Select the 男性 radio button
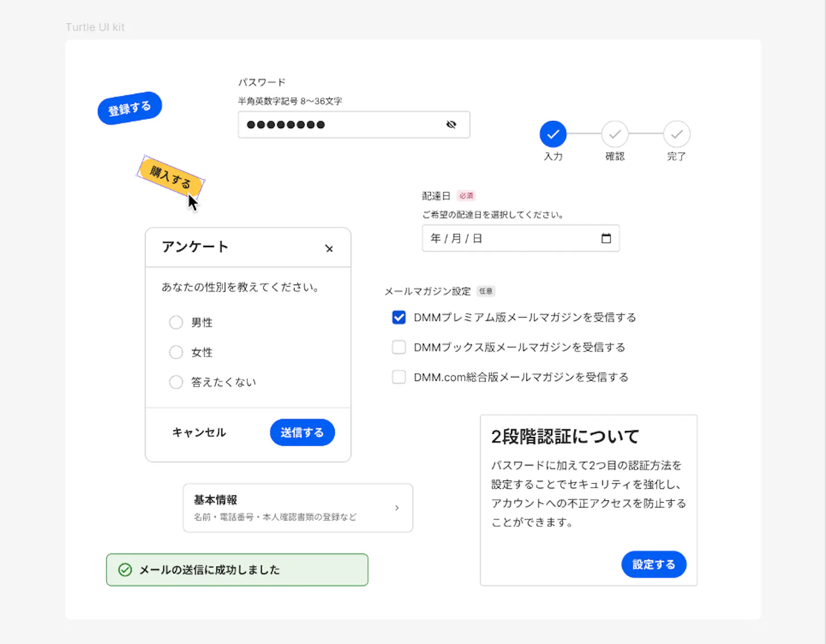Image resolution: width=826 pixels, height=644 pixels. click(176, 322)
